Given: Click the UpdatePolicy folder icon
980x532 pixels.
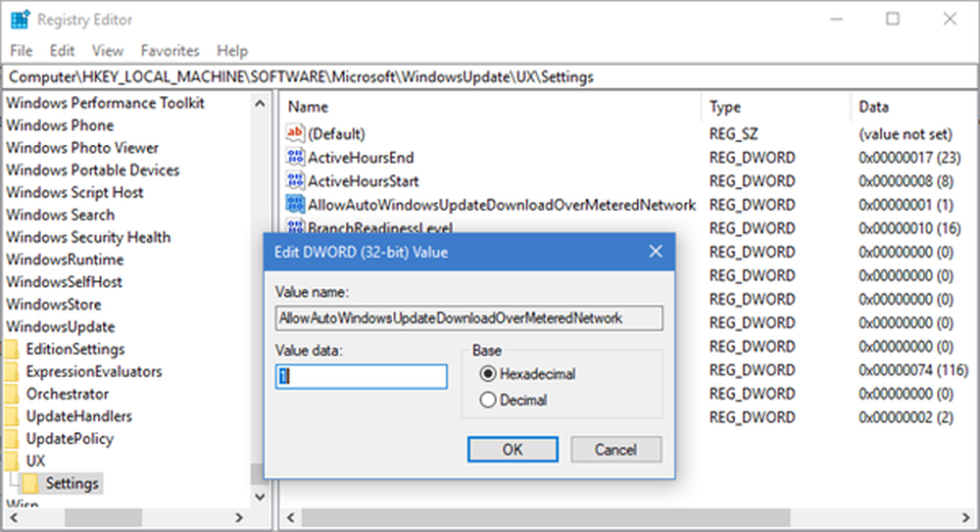Looking at the screenshot, I should tap(12, 439).
